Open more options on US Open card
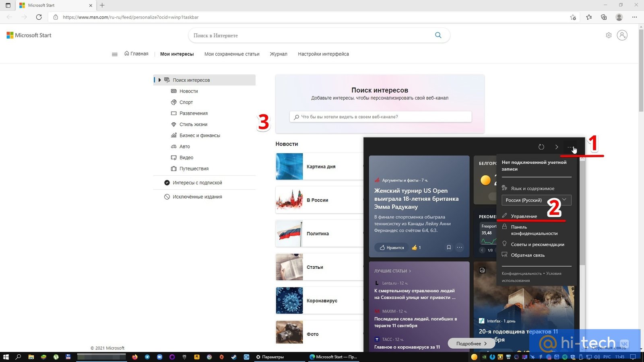 tap(460, 247)
